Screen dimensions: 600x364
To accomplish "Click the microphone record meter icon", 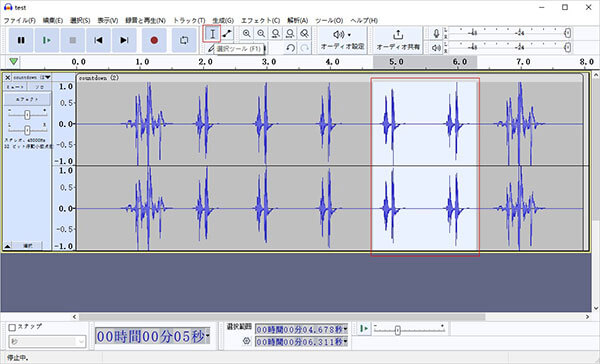I will pyautogui.click(x=436, y=34).
